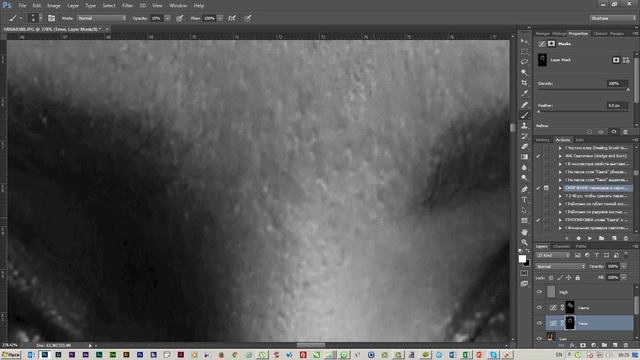Open Flow slider arrow in options bar

pos(220,18)
